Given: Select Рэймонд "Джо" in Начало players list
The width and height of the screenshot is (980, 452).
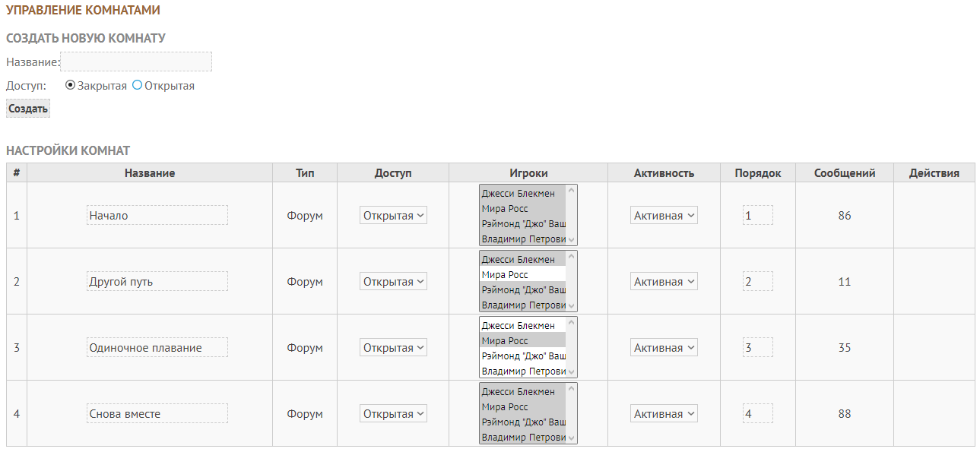Looking at the screenshot, I should tap(523, 223).
